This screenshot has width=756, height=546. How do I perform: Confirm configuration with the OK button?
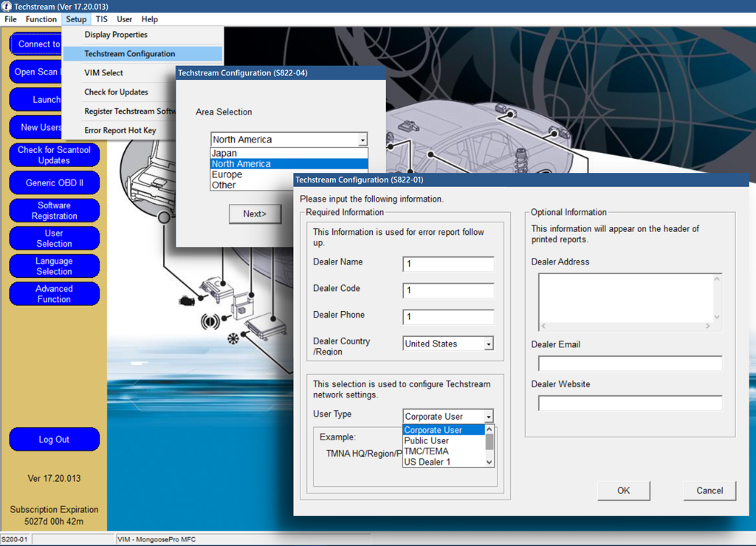pyautogui.click(x=623, y=491)
